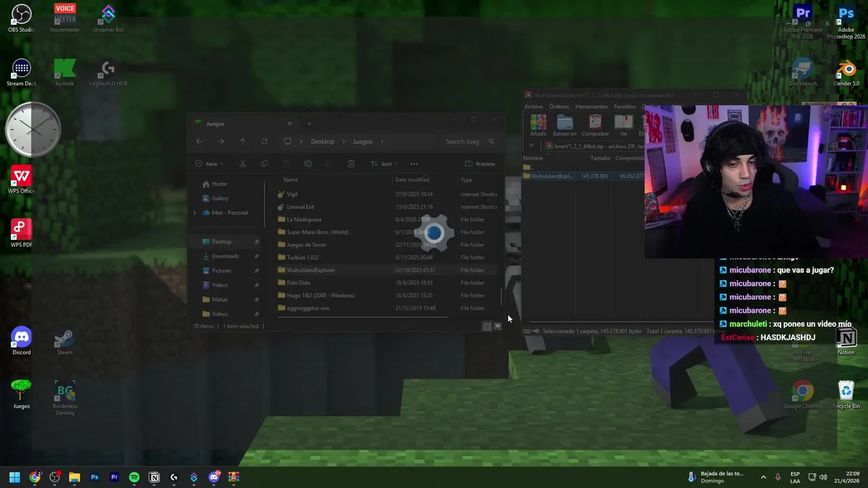
Task: Click the Ver icon in WinRAR toolbar
Action: 624,125
